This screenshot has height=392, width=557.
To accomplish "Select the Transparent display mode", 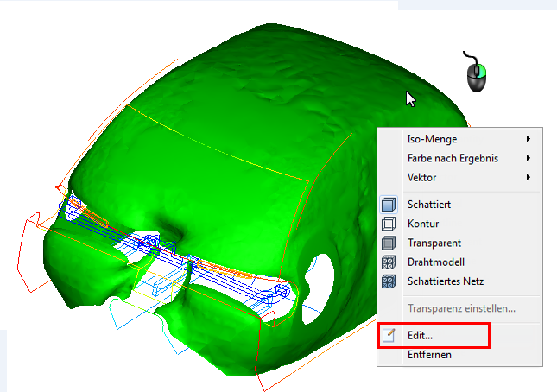I will click(459, 243).
